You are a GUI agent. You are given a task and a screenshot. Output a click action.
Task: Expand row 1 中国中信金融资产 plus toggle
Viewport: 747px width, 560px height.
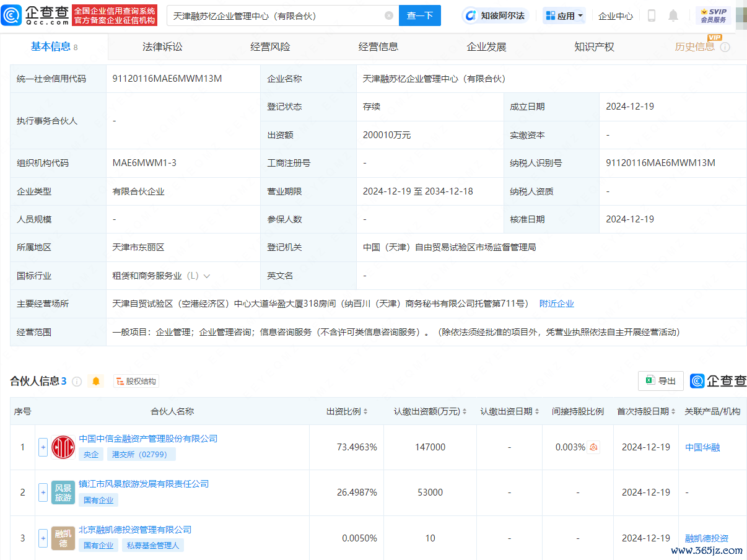tap(43, 447)
